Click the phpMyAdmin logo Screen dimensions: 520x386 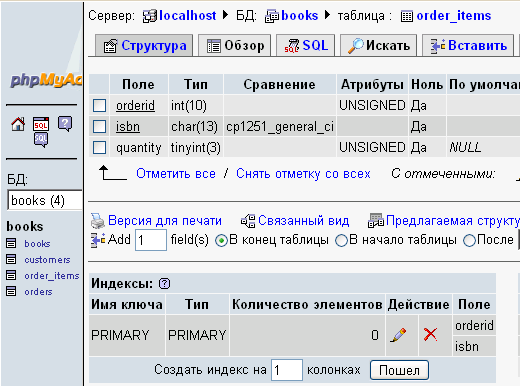click(x=46, y=80)
